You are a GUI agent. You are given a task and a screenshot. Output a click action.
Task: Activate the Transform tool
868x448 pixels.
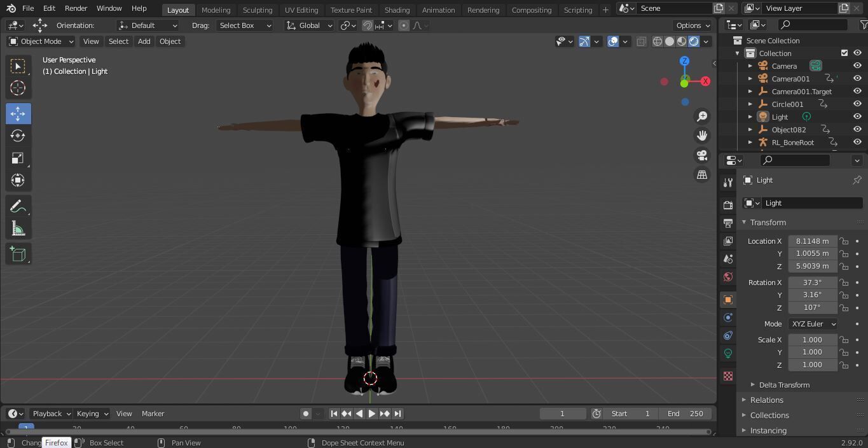point(18,180)
